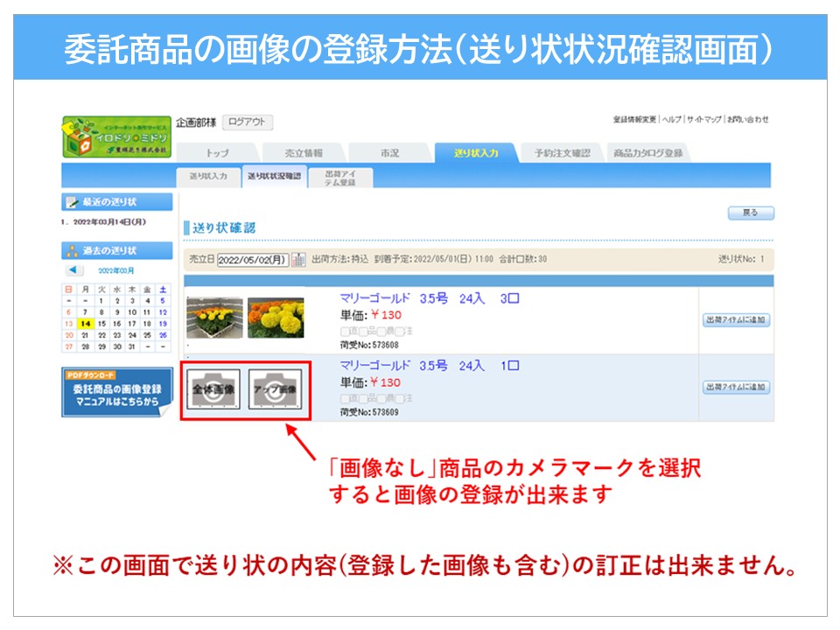Click the 売立日 date input field

pyautogui.click(x=252, y=260)
